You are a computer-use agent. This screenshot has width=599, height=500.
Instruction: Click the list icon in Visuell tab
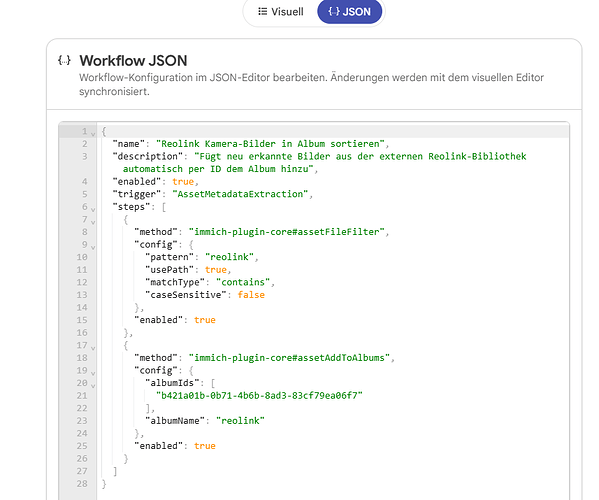coord(262,11)
